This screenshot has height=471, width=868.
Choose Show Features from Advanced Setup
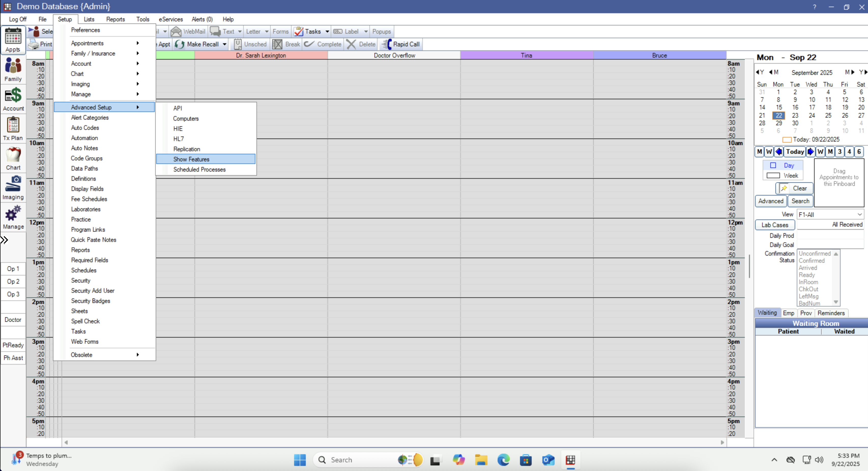point(191,159)
